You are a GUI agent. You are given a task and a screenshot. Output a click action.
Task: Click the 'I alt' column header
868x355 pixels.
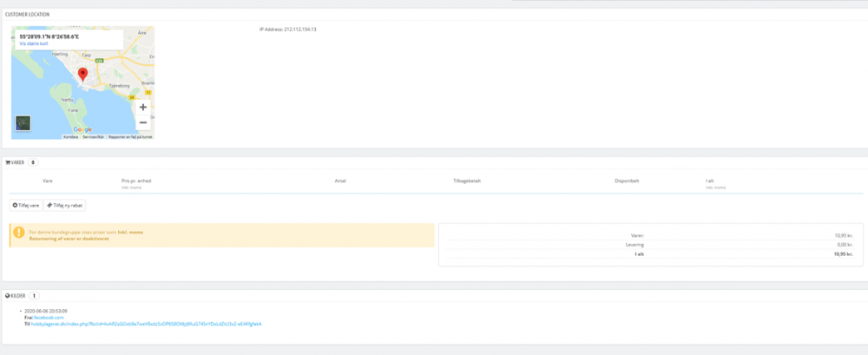pyautogui.click(x=710, y=181)
